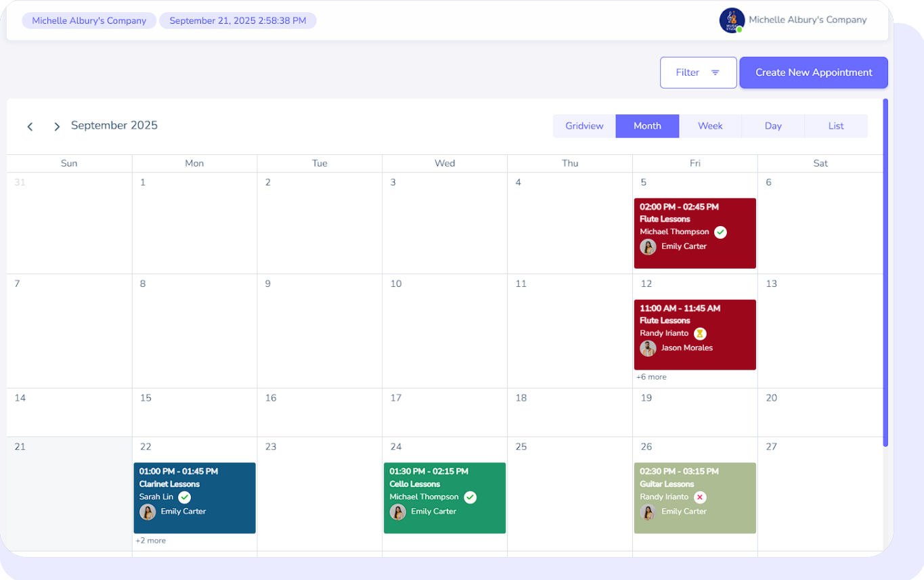Click the previous month chevron arrow
This screenshot has width=924, height=580.
click(x=30, y=127)
